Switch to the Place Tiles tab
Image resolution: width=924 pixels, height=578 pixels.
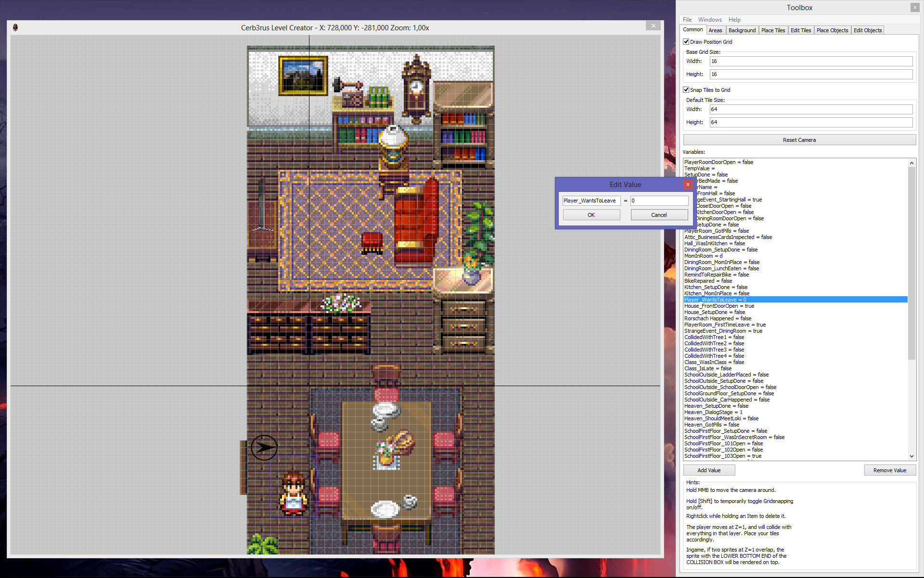pos(773,30)
